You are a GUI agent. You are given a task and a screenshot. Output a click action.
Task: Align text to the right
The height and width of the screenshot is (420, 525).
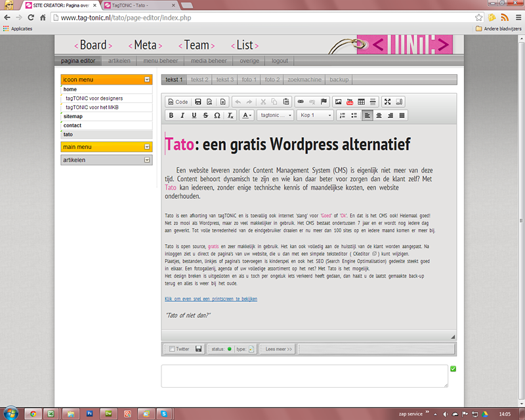pyautogui.click(x=390, y=115)
